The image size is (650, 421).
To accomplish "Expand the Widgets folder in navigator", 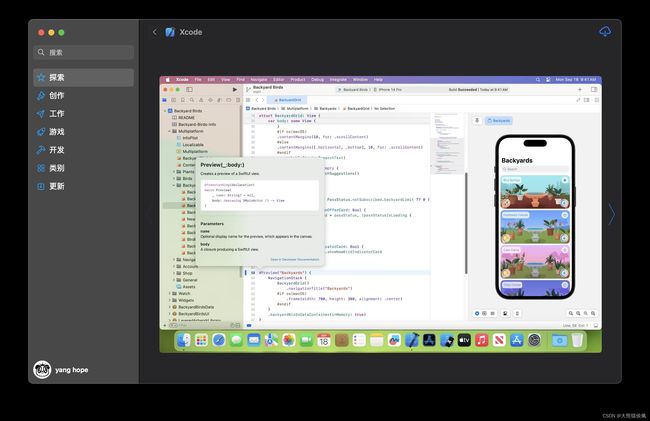I will point(170,300).
